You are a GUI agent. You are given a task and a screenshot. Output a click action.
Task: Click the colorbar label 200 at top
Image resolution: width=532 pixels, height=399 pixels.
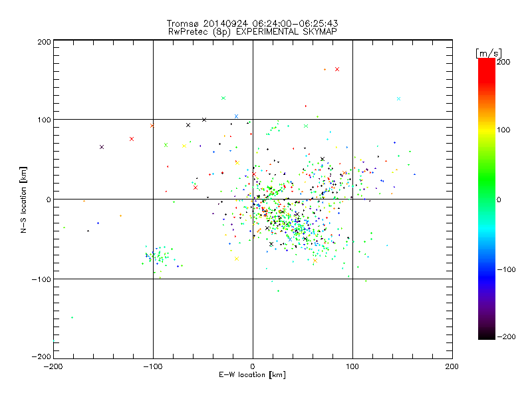[503, 62]
